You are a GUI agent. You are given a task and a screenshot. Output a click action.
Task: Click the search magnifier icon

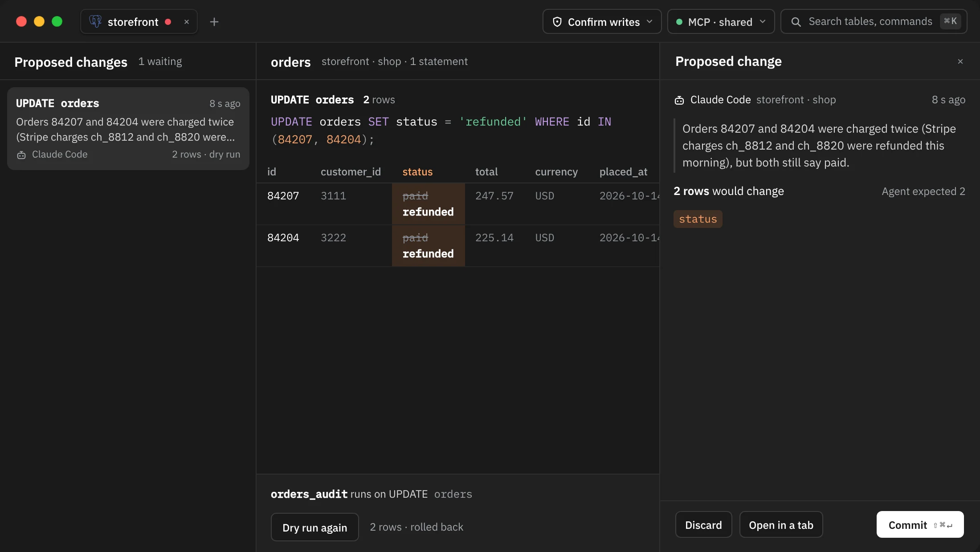796,22
